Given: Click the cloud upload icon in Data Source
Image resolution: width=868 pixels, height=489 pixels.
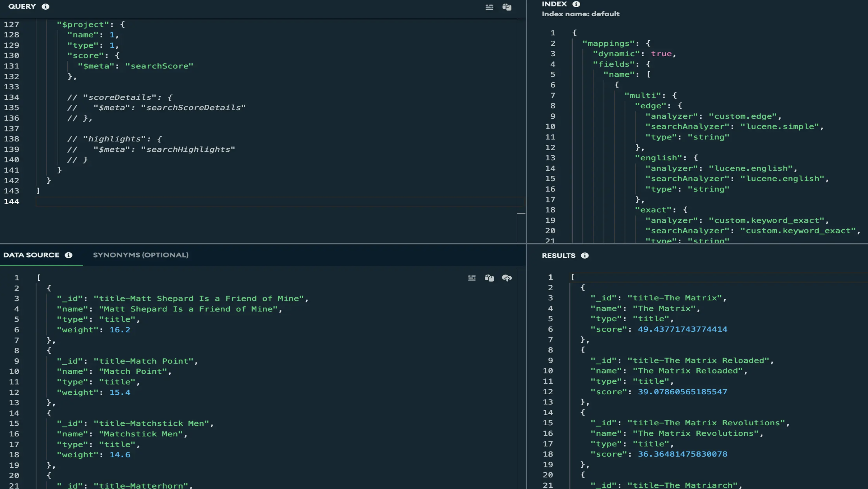Looking at the screenshot, I should click(507, 278).
